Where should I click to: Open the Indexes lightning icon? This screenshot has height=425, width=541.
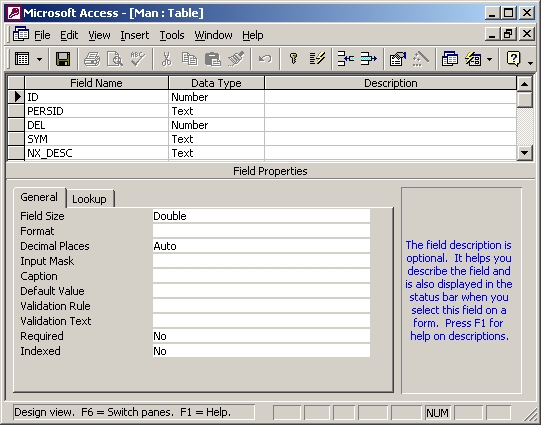pos(317,59)
